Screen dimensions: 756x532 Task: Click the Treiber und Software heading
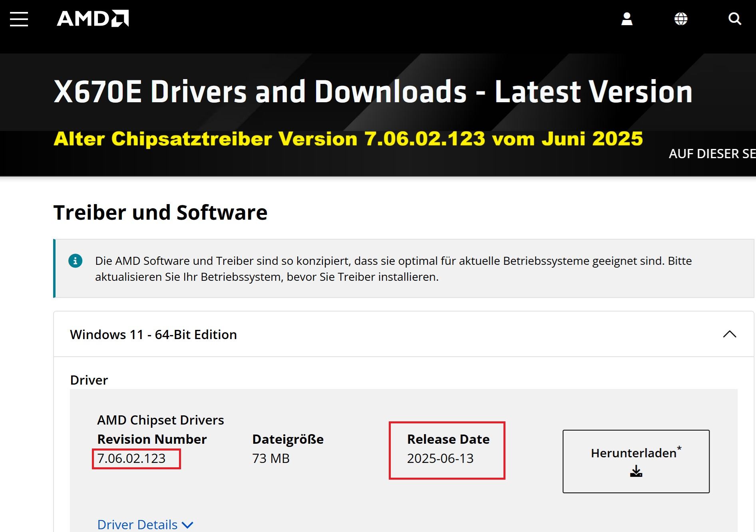click(160, 212)
